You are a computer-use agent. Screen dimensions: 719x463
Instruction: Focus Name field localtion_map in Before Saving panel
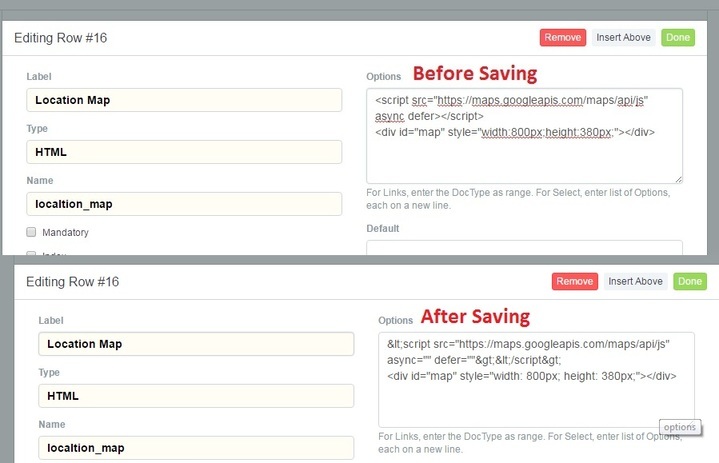pyautogui.click(x=184, y=204)
